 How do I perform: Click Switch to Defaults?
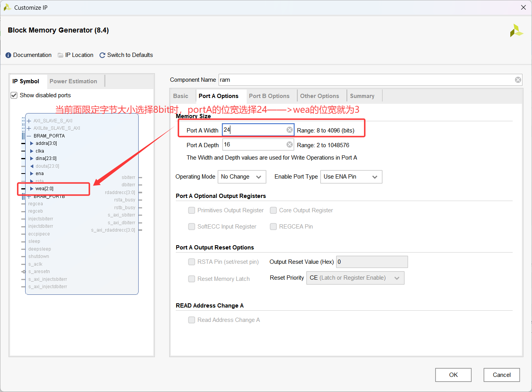coord(130,55)
